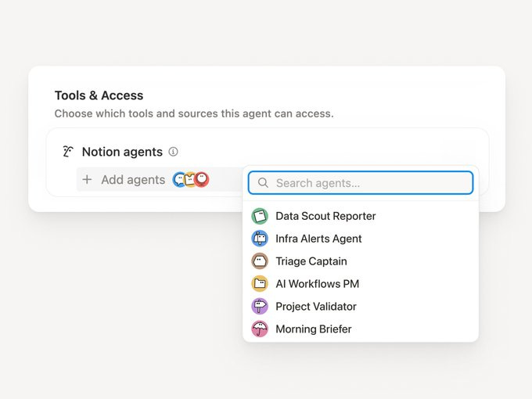The height and width of the screenshot is (399, 532).
Task: Click the blue speech-bubble agent avatar
Action: coord(179,179)
